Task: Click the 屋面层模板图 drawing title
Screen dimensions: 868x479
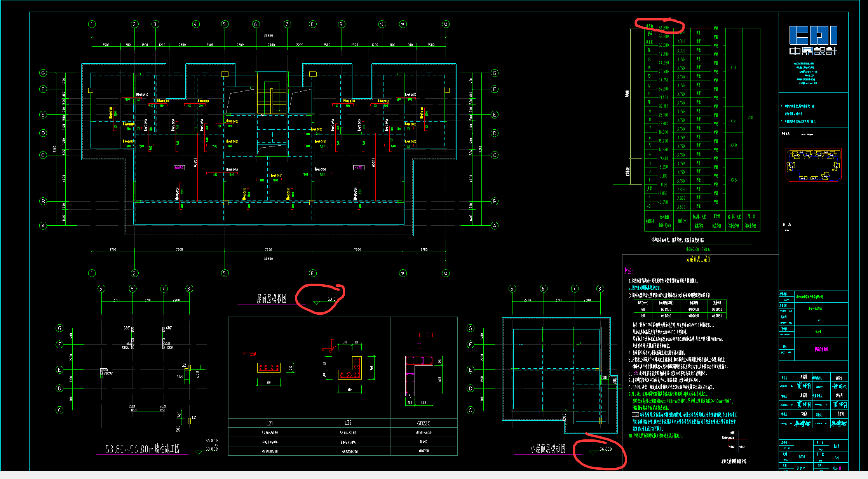Action: coord(271,299)
